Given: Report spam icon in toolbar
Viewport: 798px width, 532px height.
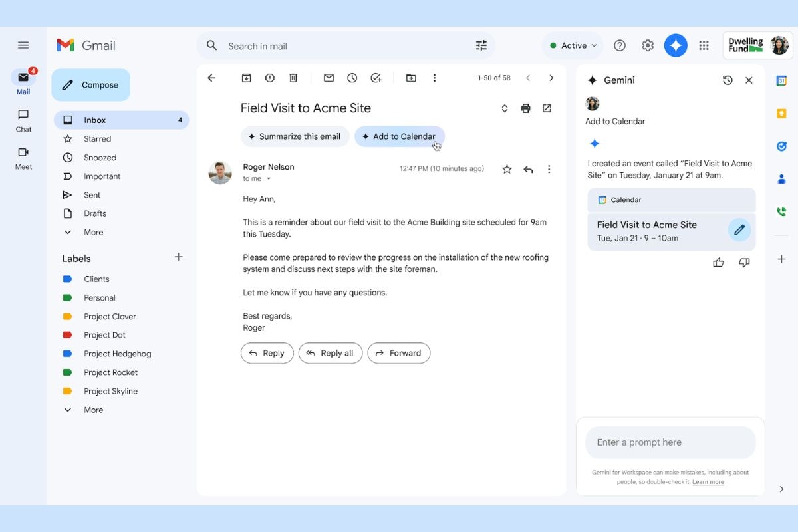Looking at the screenshot, I should 269,78.
